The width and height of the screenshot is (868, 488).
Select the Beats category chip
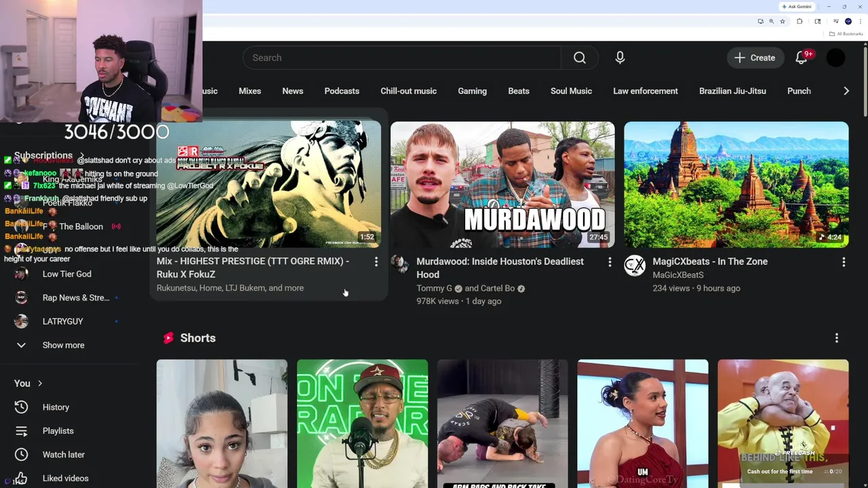tap(519, 91)
